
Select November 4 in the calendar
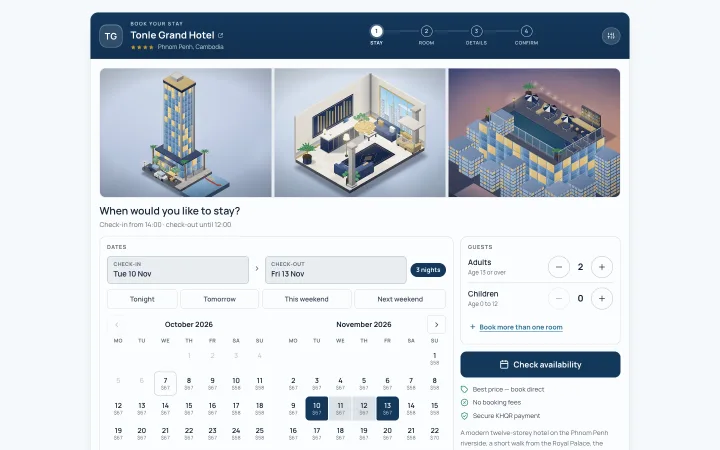click(340, 383)
